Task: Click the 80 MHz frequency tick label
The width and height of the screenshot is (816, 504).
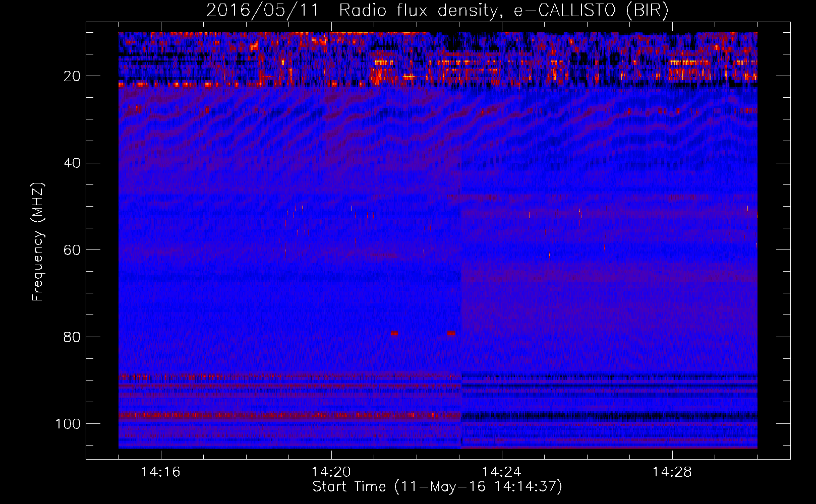Action: [72, 337]
